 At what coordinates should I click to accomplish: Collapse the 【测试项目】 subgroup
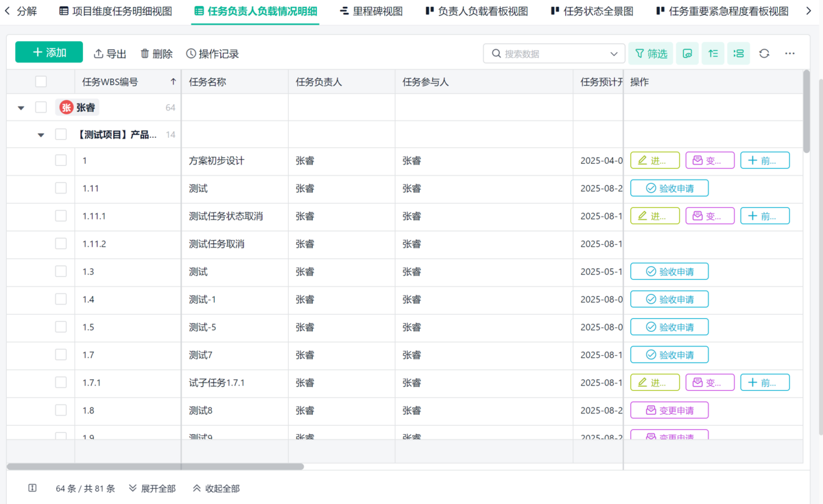41,135
